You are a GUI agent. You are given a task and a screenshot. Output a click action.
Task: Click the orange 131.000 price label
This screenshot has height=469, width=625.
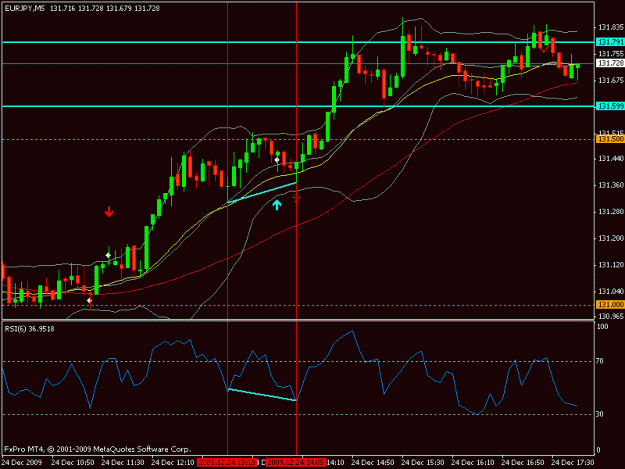(x=610, y=305)
